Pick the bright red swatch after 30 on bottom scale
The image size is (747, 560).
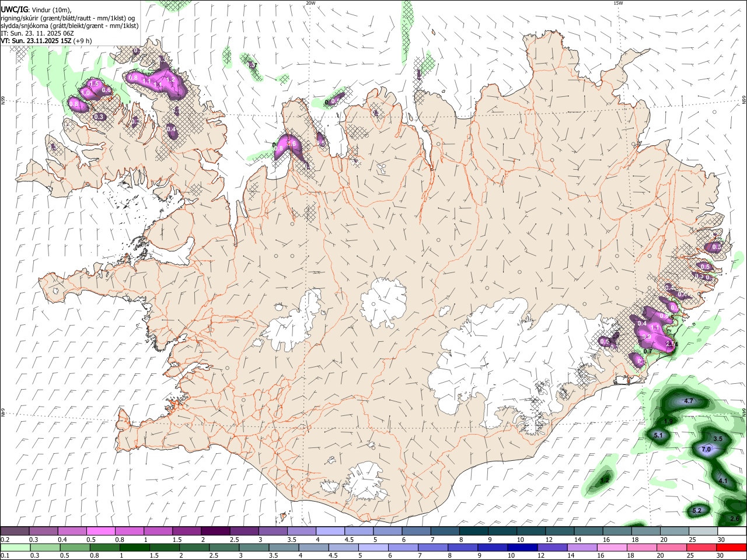tap(731, 548)
